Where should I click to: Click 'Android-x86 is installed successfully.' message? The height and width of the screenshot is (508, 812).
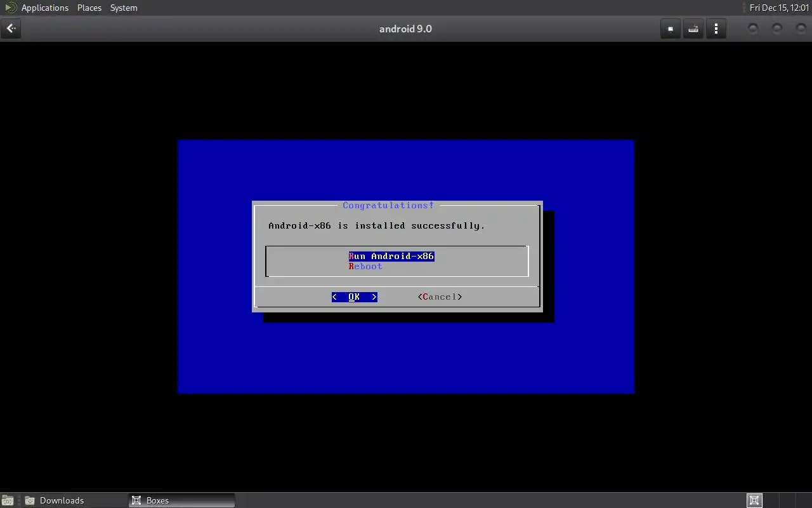click(x=377, y=225)
